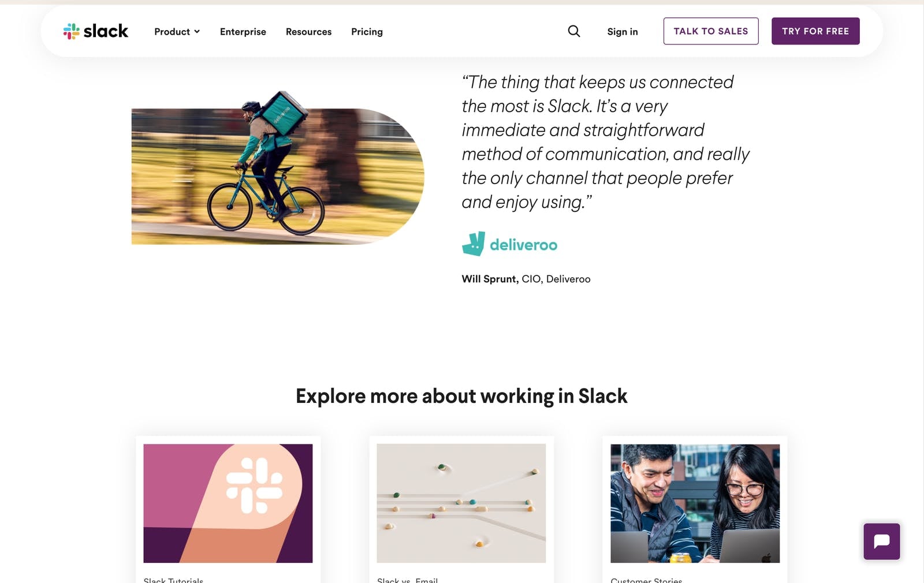Open the Slack Tutorials card image
Image resolution: width=924 pixels, height=583 pixels.
[x=228, y=503]
